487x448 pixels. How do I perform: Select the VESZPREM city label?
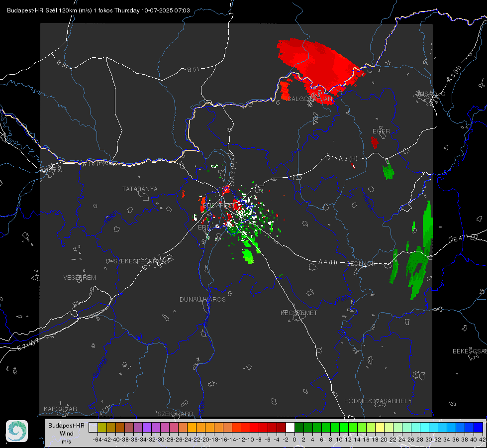point(80,278)
